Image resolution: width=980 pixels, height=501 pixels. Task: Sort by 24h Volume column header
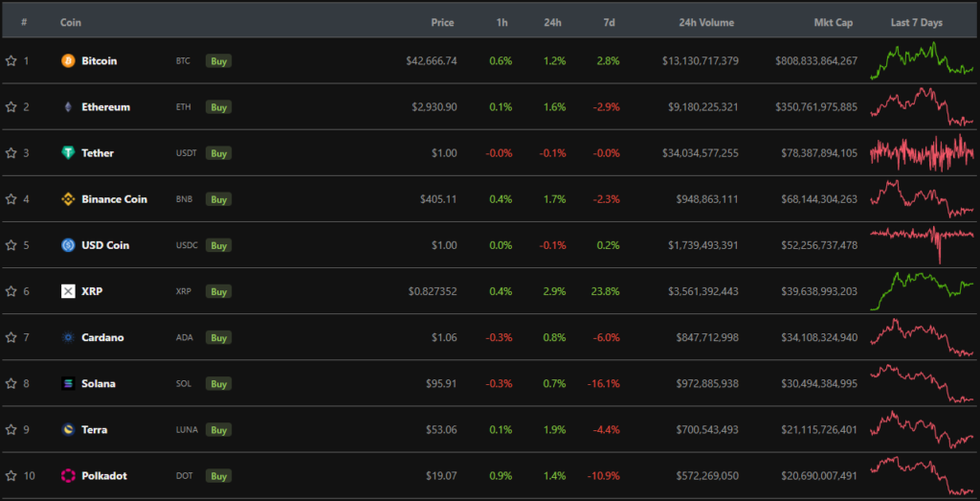point(707,22)
